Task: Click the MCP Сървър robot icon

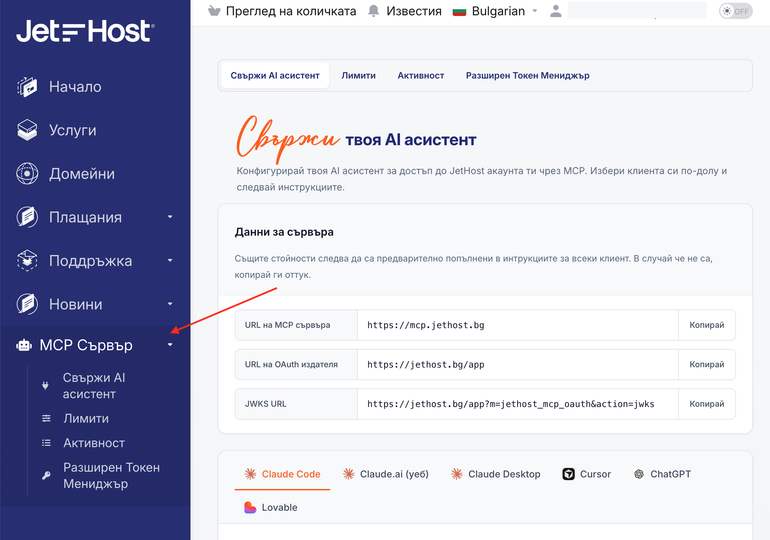Action: (24, 345)
